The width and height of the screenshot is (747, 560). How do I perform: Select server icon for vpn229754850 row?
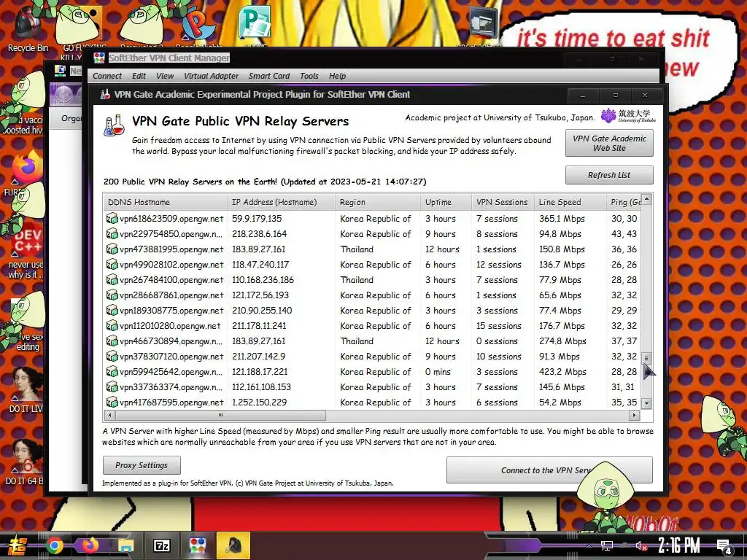[112, 234]
